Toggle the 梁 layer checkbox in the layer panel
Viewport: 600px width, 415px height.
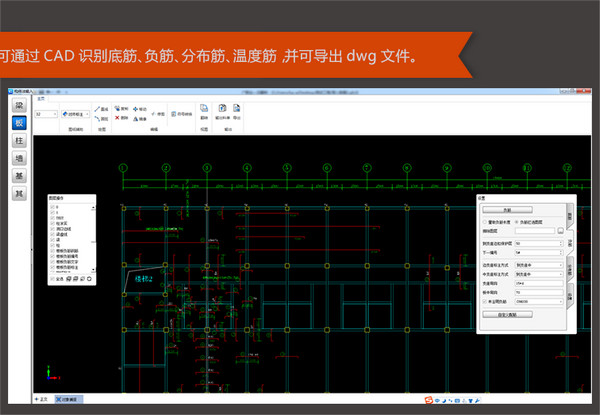52,239
